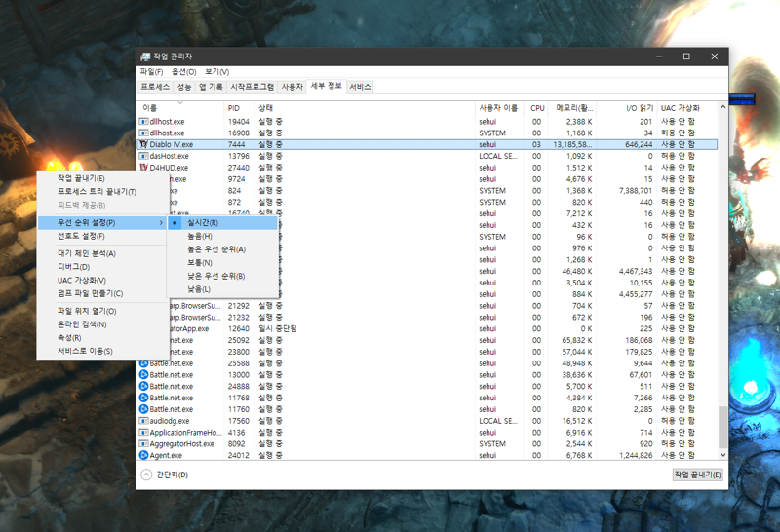The height and width of the screenshot is (532, 780).
Task: Click the Agent.exe process icon
Action: coord(143,455)
